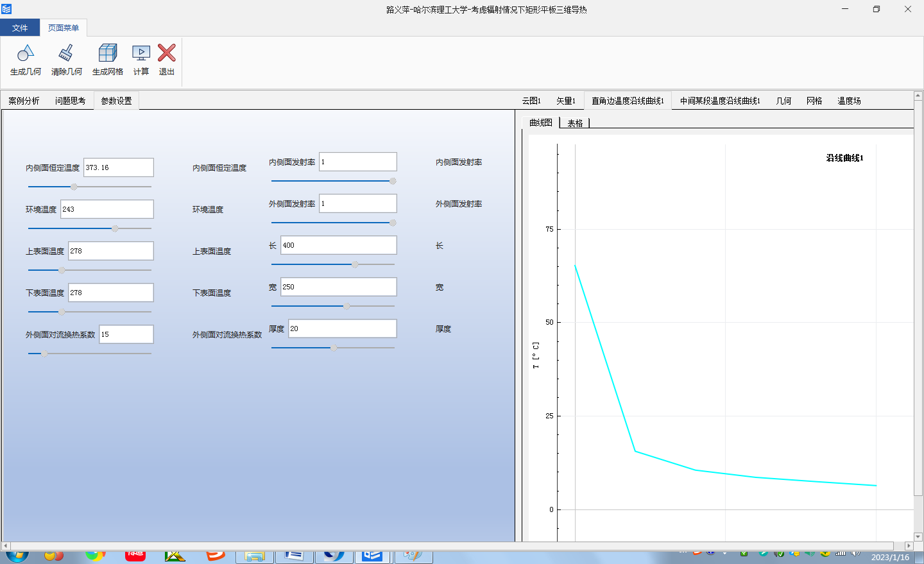
Task: Open the 温度场 view tab
Action: [849, 101]
